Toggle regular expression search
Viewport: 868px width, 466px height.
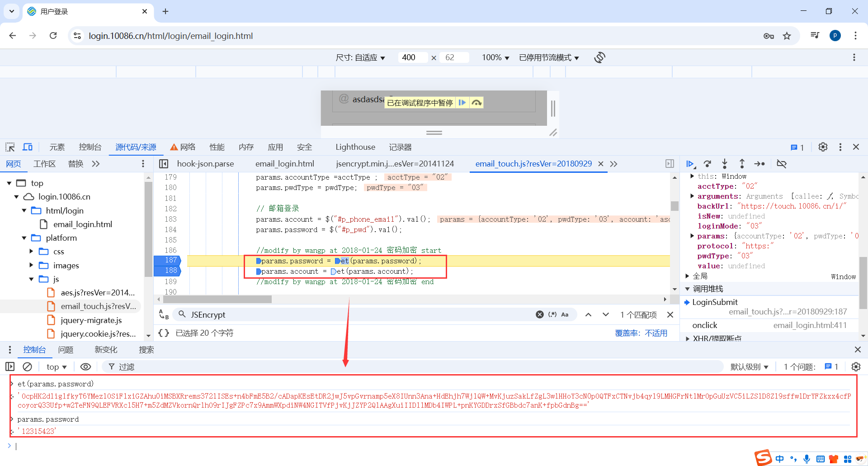[552, 314]
